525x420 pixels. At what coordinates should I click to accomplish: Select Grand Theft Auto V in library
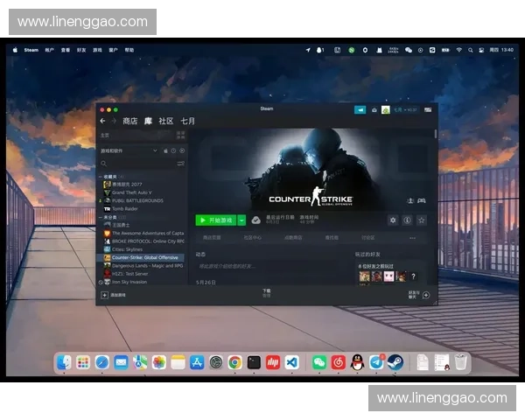131,192
